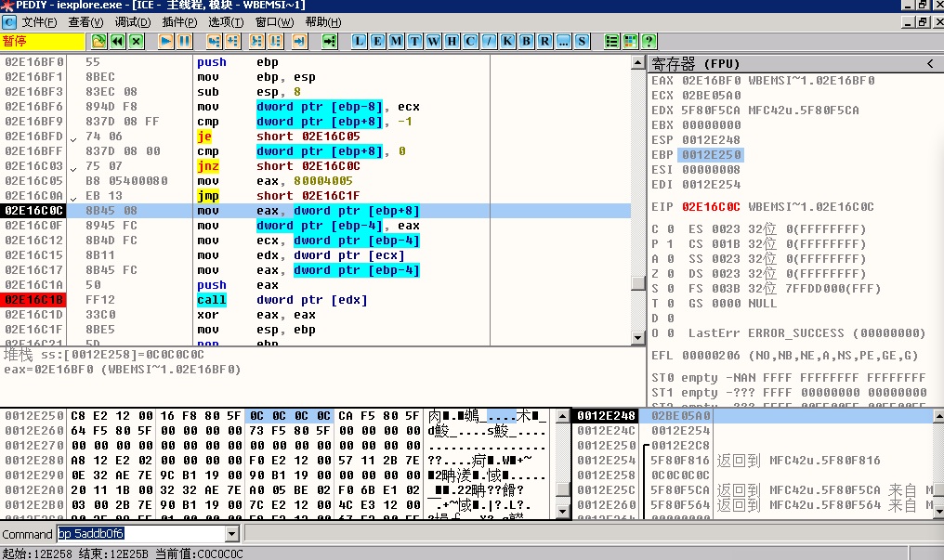The height and width of the screenshot is (560, 944).
Task: Click the Step over icon
Action: point(232,41)
